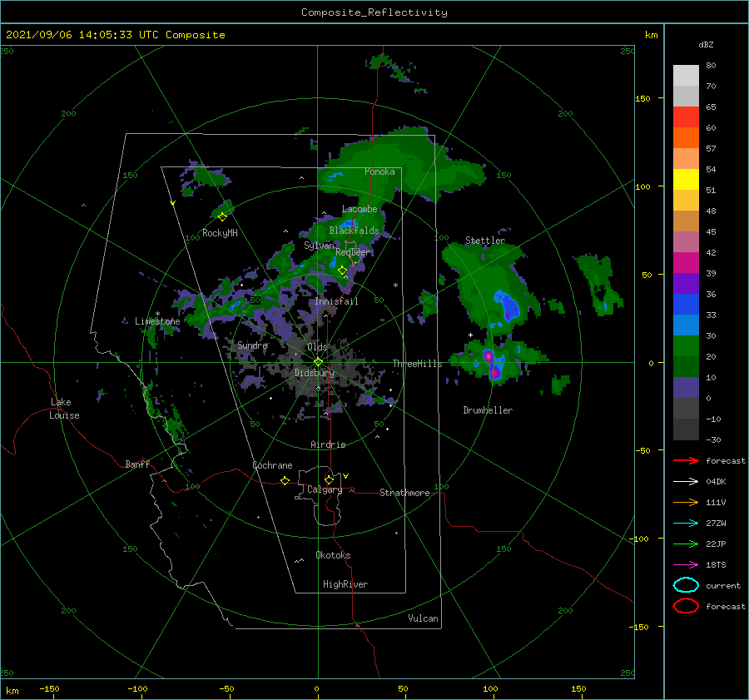The image size is (749, 700).
Task: Select the green 22JP arrow legend entry
Action: click(686, 544)
